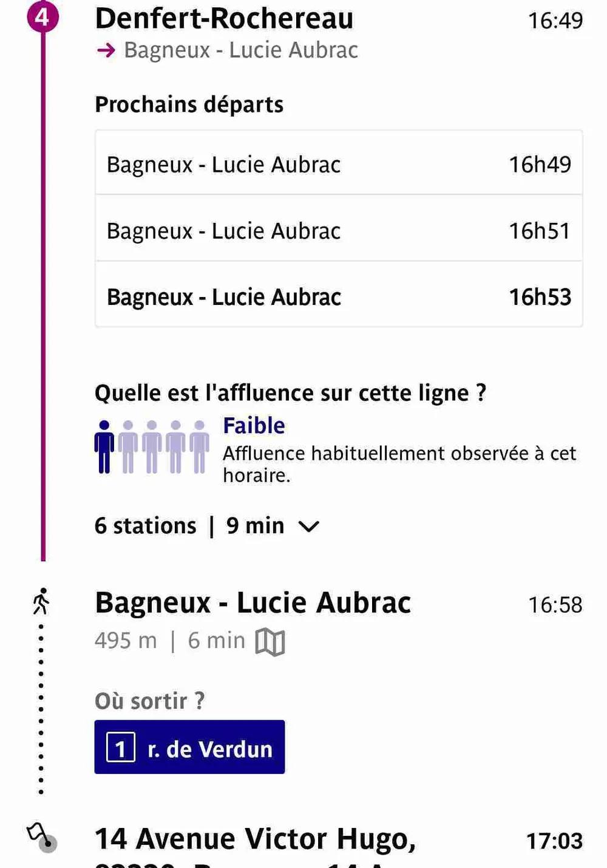Select the 16h53 departure row
Screen dimensions: 607x868
coord(339,297)
